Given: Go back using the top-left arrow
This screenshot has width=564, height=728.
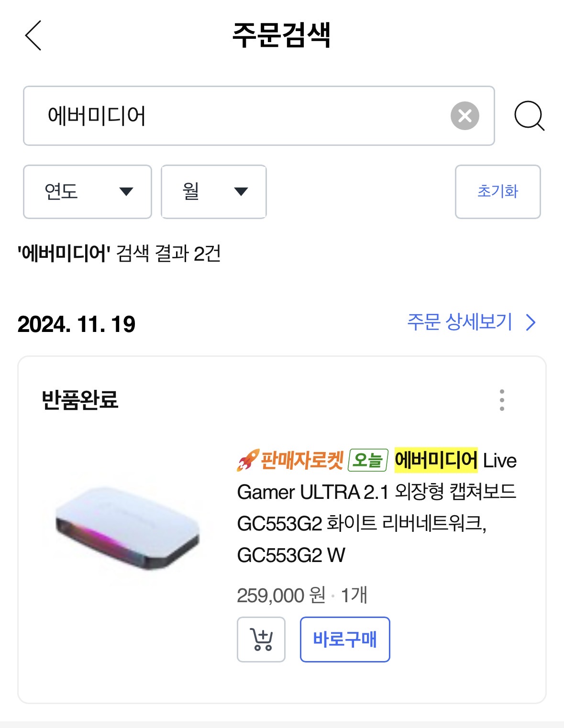Looking at the screenshot, I should click(x=33, y=35).
